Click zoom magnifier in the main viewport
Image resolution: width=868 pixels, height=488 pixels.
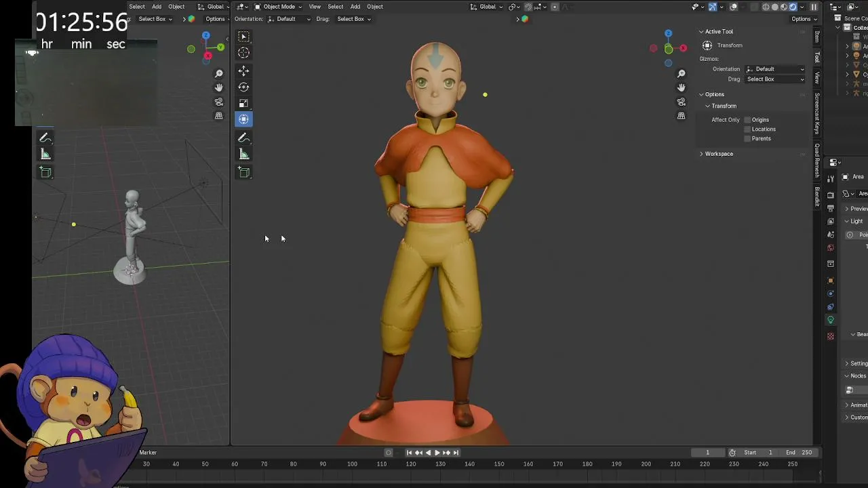(682, 73)
